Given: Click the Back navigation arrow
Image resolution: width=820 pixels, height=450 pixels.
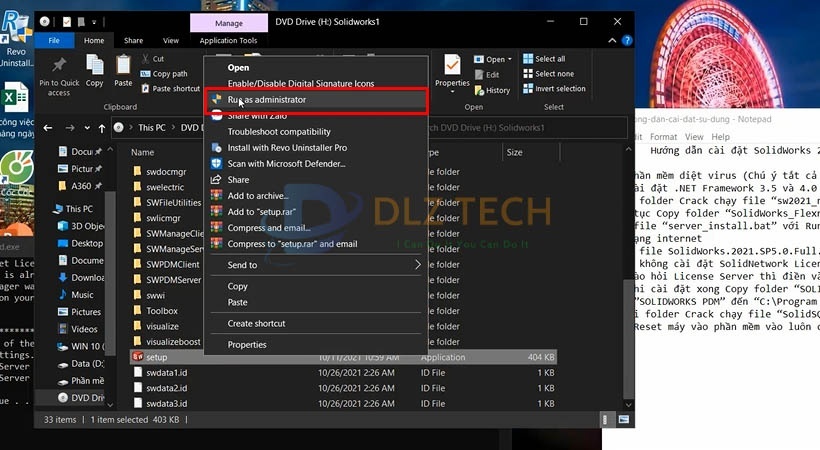Looking at the screenshot, I should 48,128.
